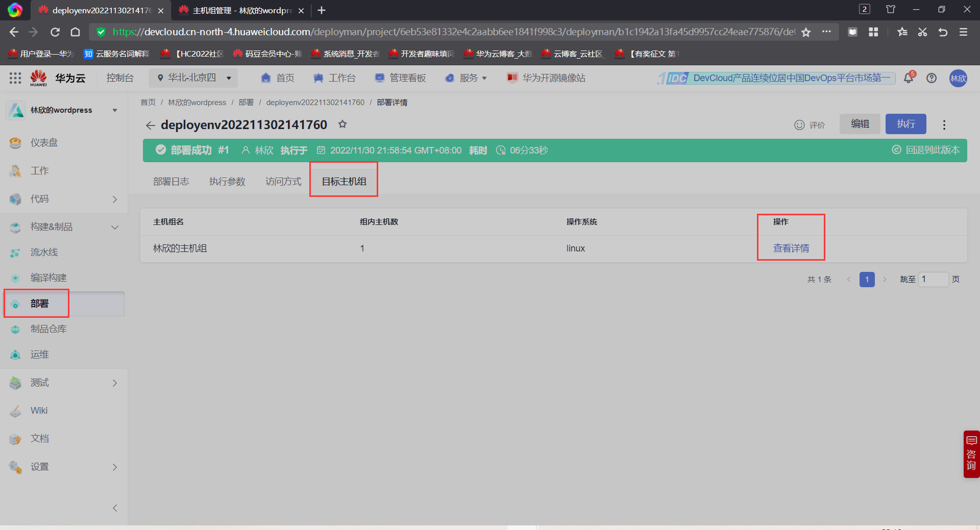980x530 pixels.
Task: Favorite the deployenv202211302141760 task with star
Action: (x=342, y=124)
